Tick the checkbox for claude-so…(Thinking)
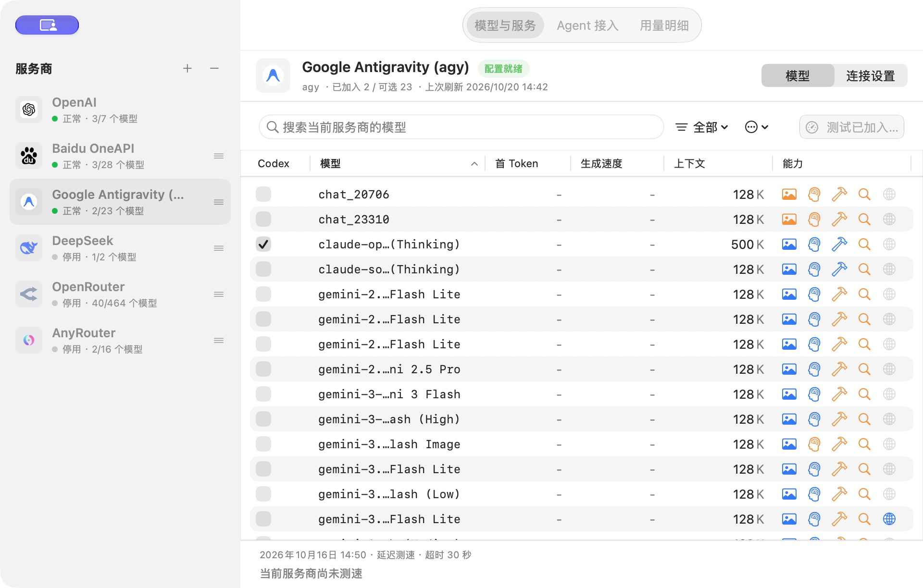Viewport: 923px width, 588px height. pos(263,269)
